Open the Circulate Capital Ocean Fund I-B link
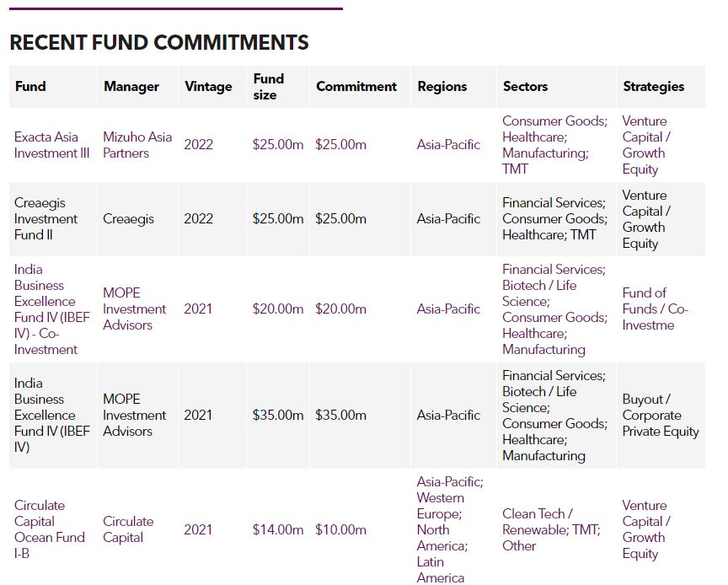728x585 pixels. coord(49,529)
